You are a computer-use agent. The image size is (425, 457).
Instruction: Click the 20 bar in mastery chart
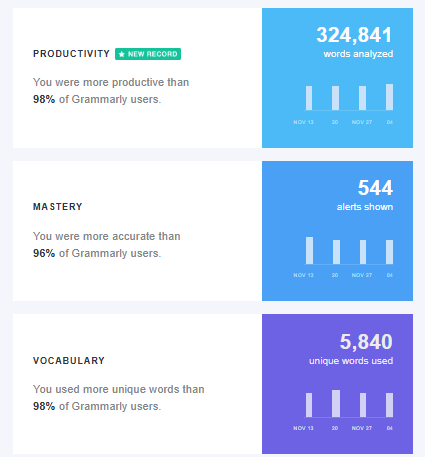336,252
